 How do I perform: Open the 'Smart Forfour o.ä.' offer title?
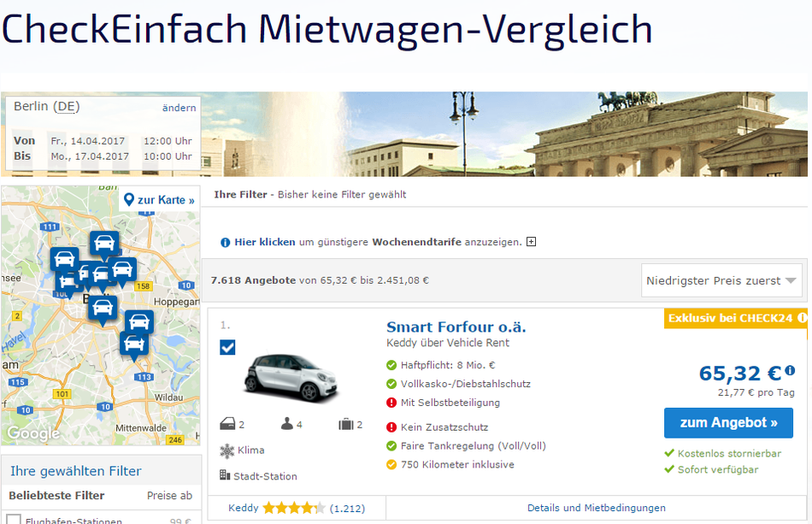pos(456,327)
